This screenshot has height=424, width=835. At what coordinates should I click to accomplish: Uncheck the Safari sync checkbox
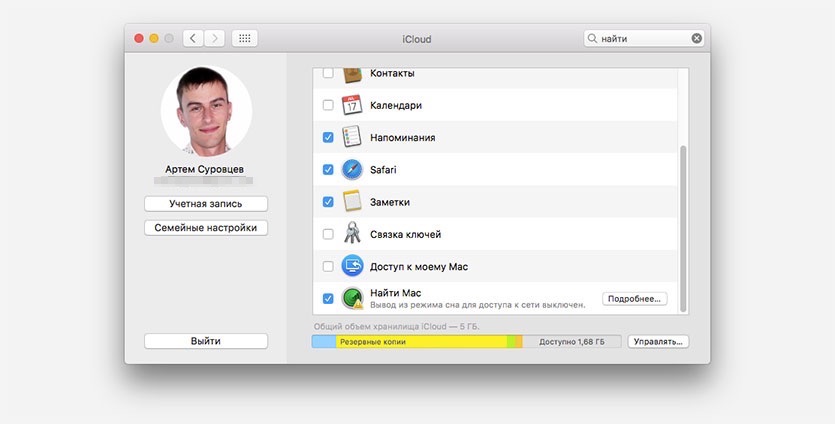pos(328,170)
